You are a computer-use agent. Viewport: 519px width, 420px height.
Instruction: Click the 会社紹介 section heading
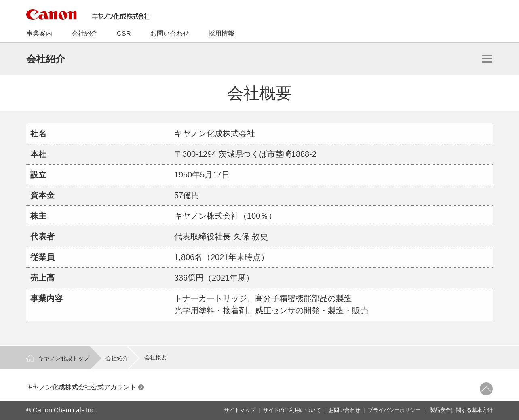[46, 59]
